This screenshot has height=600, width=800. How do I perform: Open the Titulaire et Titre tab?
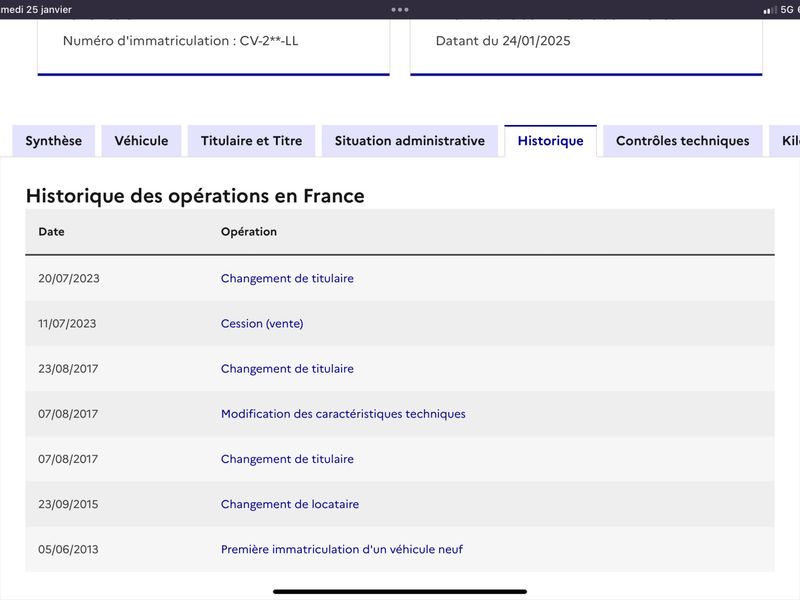coord(252,141)
